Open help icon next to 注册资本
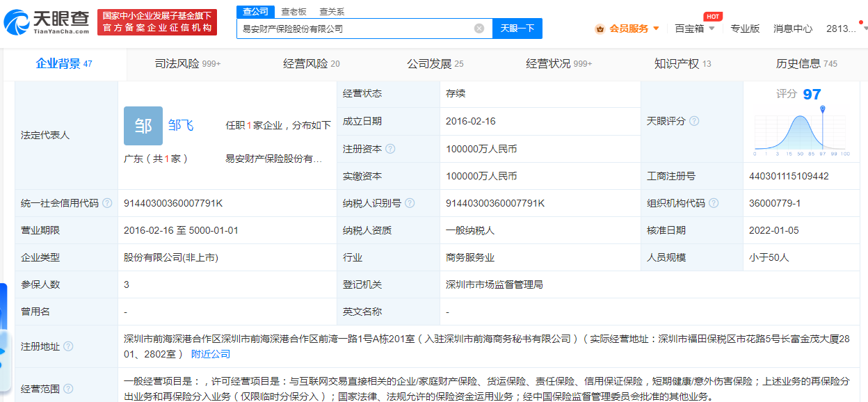This screenshot has height=402, width=868. pos(391,149)
